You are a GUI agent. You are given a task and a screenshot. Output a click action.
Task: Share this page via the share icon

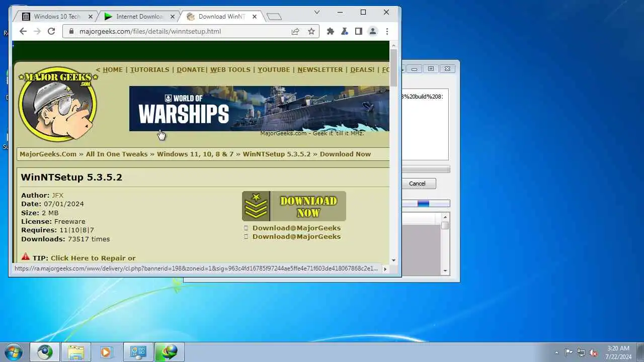295,31
